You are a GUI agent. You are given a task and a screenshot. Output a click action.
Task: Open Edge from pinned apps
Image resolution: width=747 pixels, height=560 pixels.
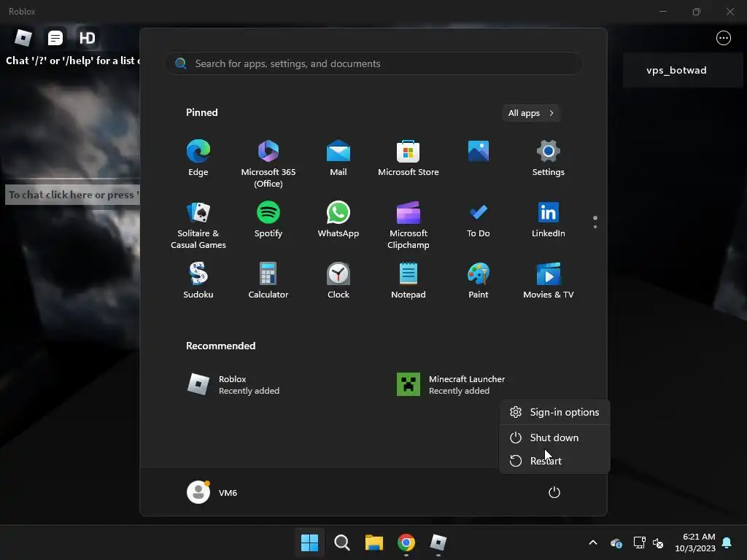pyautogui.click(x=198, y=158)
